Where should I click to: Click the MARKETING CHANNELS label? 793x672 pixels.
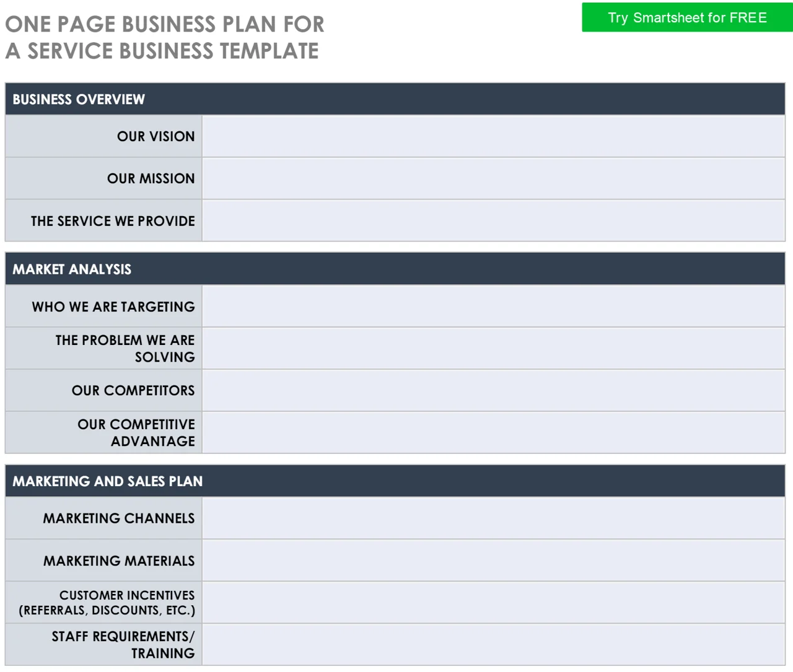(x=119, y=518)
